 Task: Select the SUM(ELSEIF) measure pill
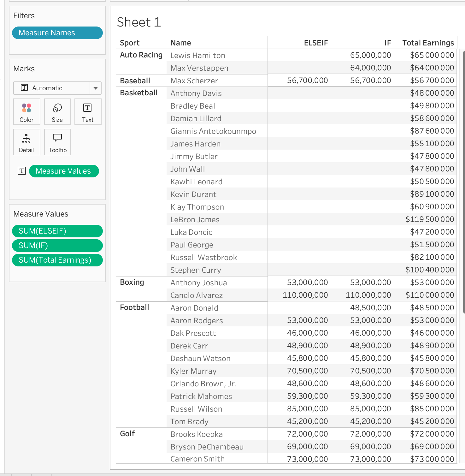click(57, 231)
